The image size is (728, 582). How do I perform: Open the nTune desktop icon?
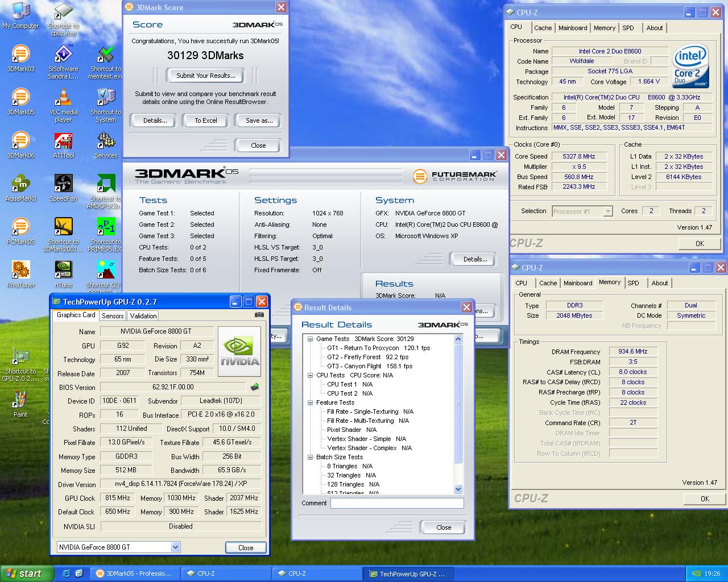pyautogui.click(x=63, y=275)
